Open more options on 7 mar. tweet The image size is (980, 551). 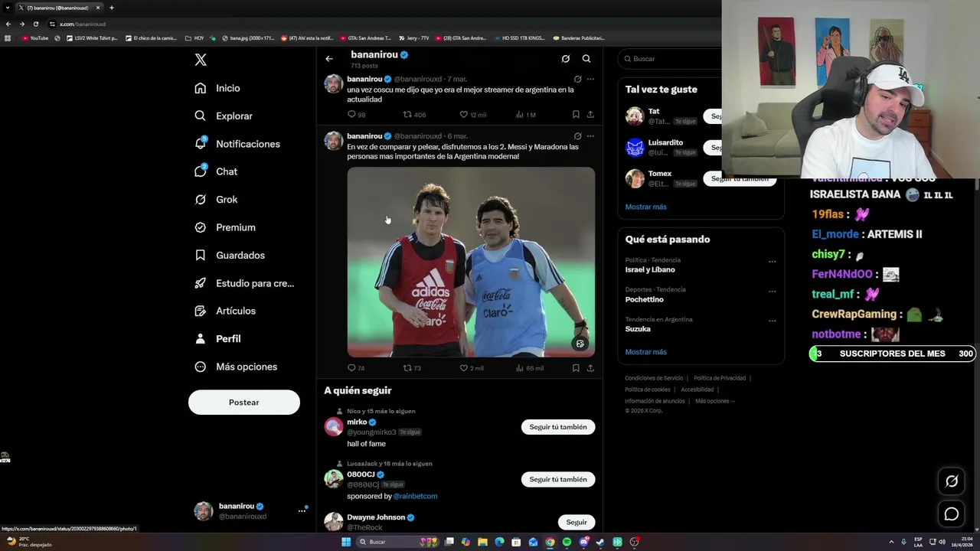(590, 79)
